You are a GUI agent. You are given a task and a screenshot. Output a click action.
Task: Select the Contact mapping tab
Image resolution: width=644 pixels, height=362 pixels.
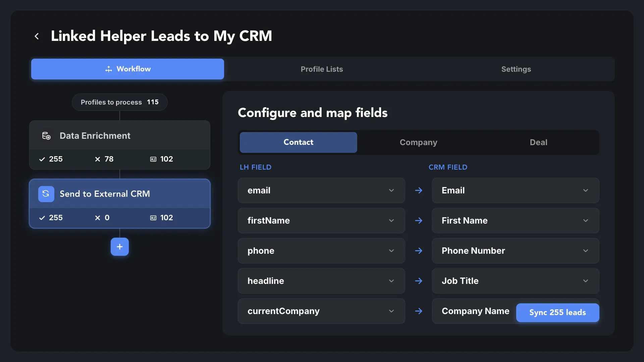[x=298, y=142]
